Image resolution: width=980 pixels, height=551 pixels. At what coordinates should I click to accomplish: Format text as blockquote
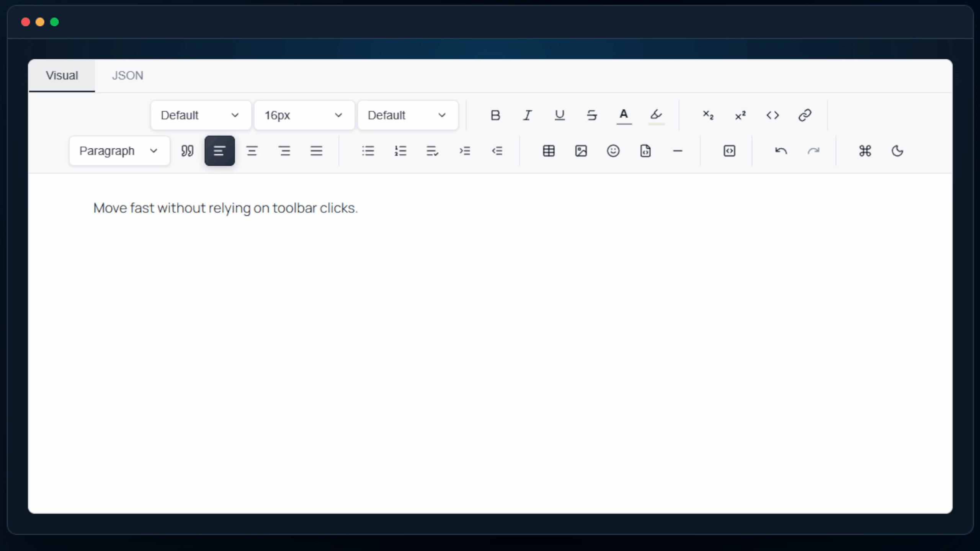tap(187, 151)
